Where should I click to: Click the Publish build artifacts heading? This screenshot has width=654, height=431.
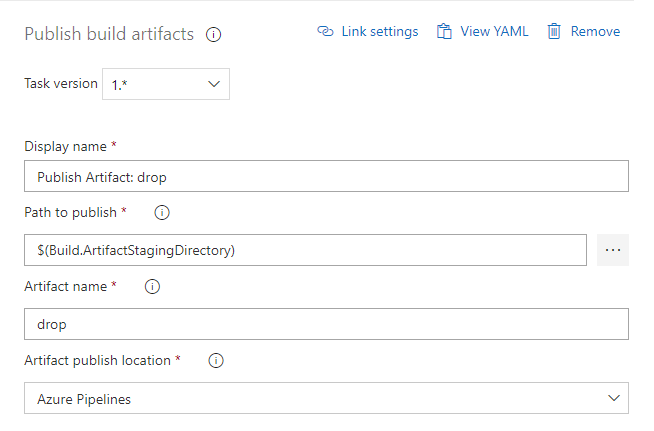point(109,35)
